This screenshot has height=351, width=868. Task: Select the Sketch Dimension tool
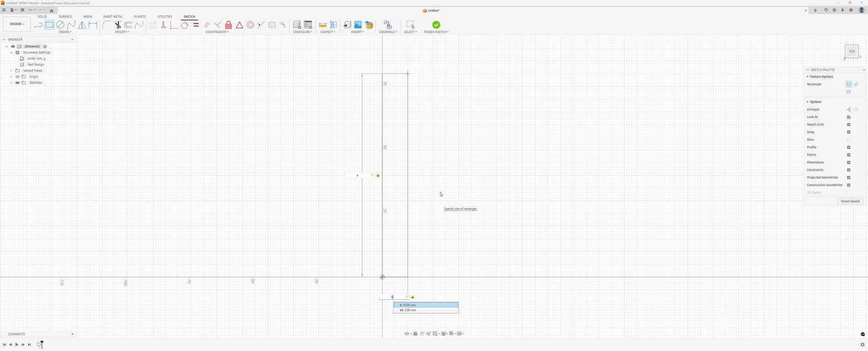tap(93, 25)
